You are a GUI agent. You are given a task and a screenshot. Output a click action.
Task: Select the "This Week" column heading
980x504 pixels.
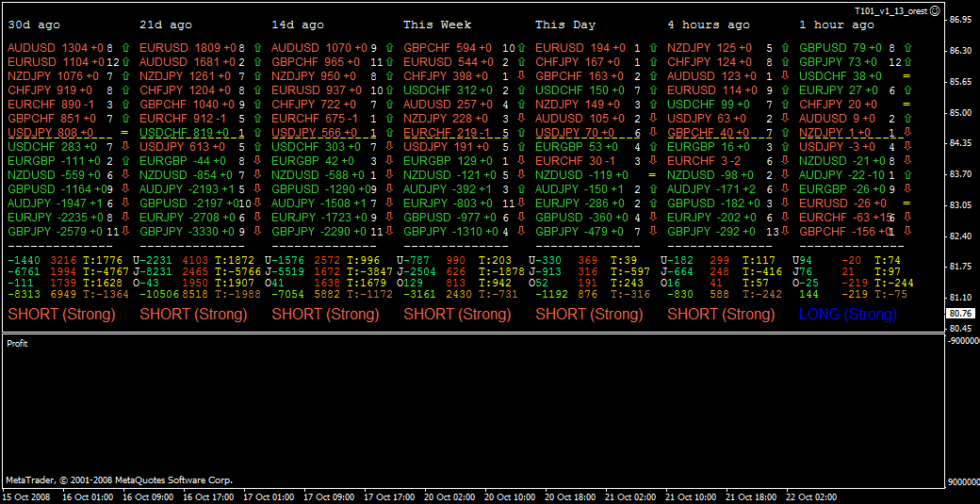pyautogui.click(x=437, y=24)
